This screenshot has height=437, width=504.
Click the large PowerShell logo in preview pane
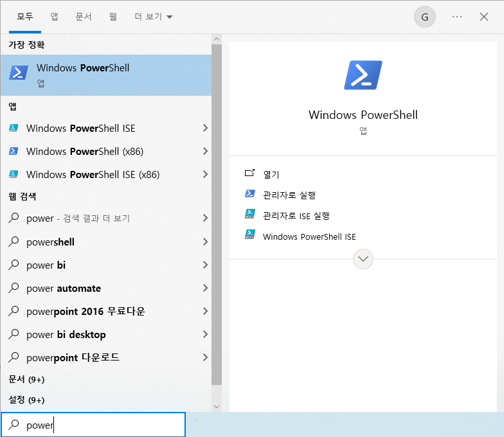[x=363, y=75]
